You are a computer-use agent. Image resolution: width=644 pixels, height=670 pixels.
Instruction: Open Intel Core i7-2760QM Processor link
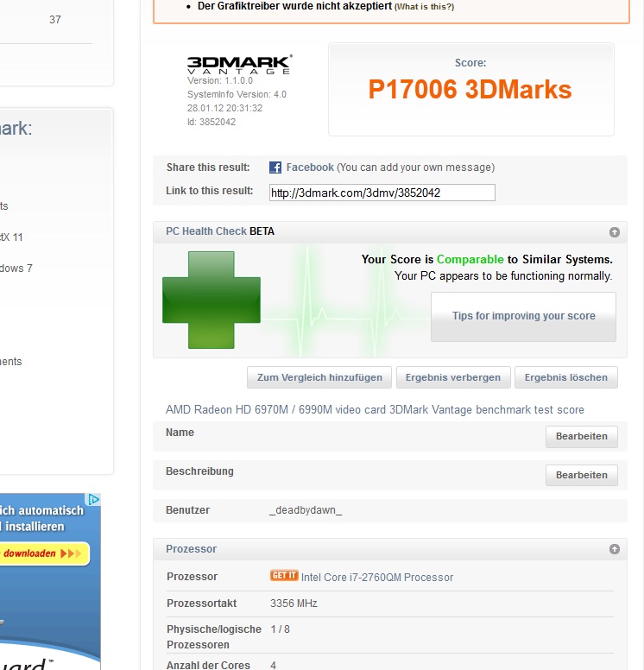click(377, 578)
